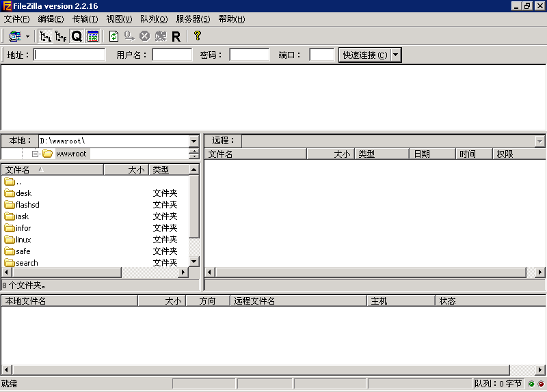
Task: Select the desk folder
Action: [x=18, y=193]
